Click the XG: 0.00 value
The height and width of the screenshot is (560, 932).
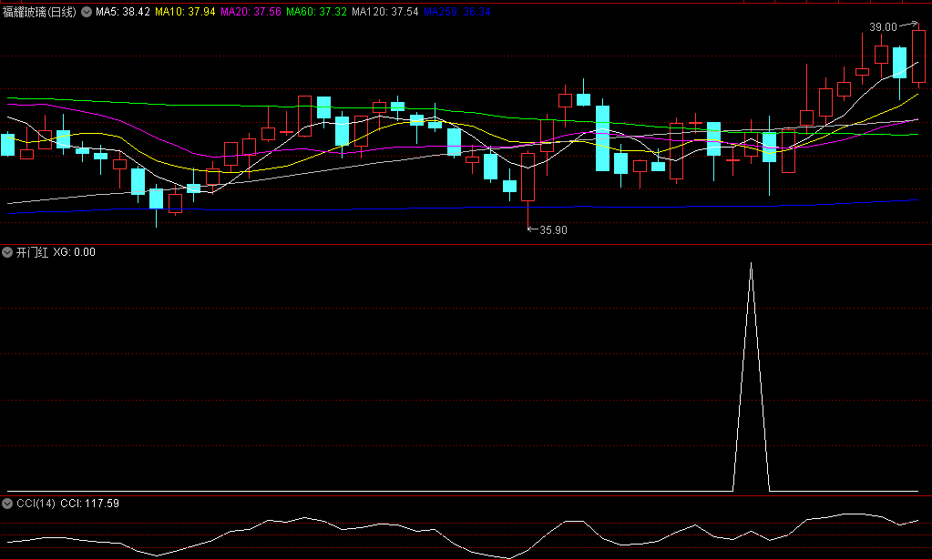pyautogui.click(x=75, y=252)
